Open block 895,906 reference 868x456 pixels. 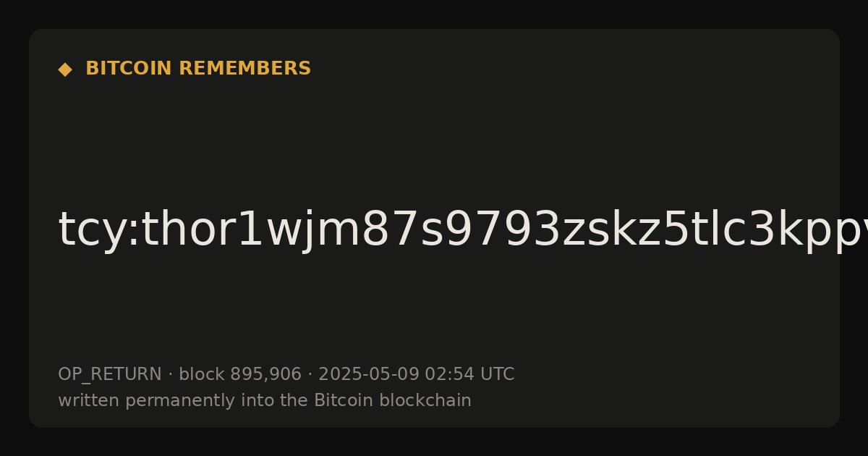(x=240, y=375)
